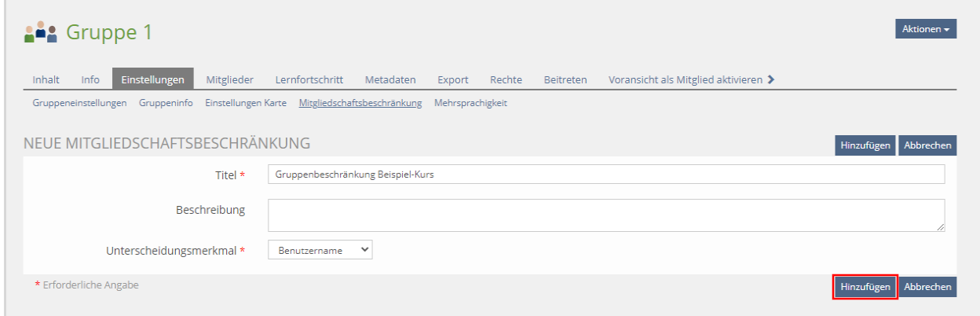Switch to the Inhalt tab
Image resolution: width=980 pixels, height=316 pixels.
click(46, 79)
